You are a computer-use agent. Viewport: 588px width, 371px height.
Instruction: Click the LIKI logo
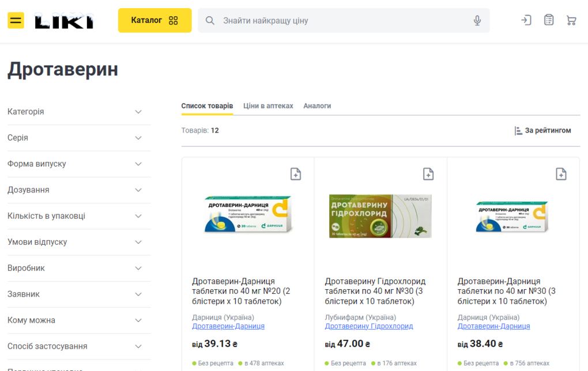pos(64,21)
